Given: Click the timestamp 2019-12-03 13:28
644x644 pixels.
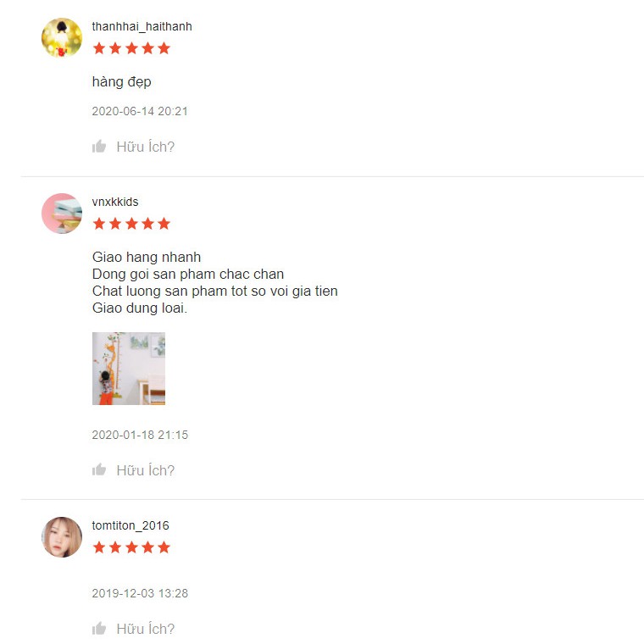Looking at the screenshot, I should coord(140,593).
